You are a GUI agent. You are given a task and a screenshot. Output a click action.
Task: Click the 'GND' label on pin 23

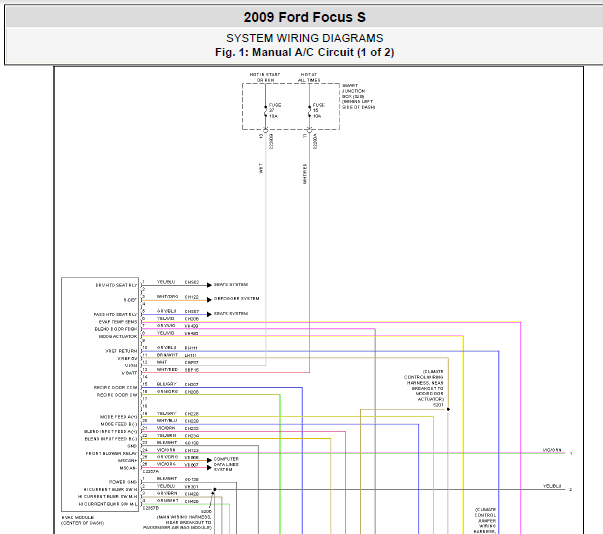pos(132,446)
